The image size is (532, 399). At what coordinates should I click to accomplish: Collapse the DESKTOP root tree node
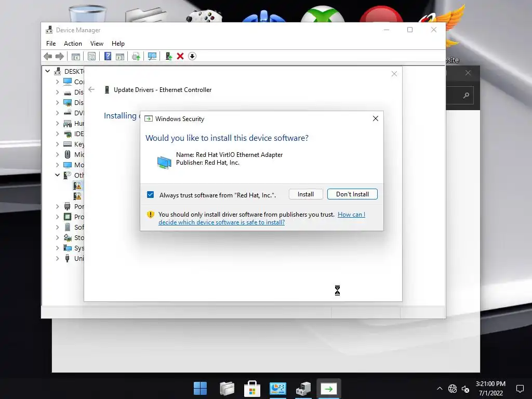point(47,71)
